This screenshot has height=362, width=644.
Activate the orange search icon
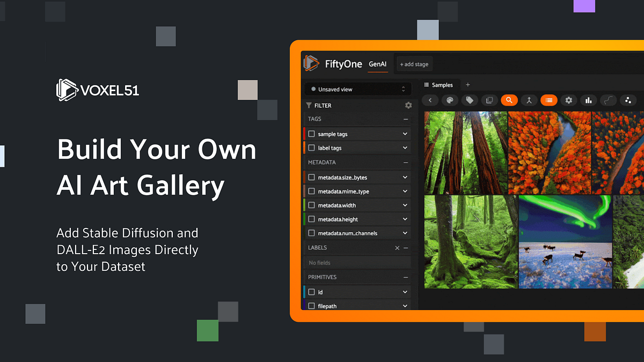509,100
